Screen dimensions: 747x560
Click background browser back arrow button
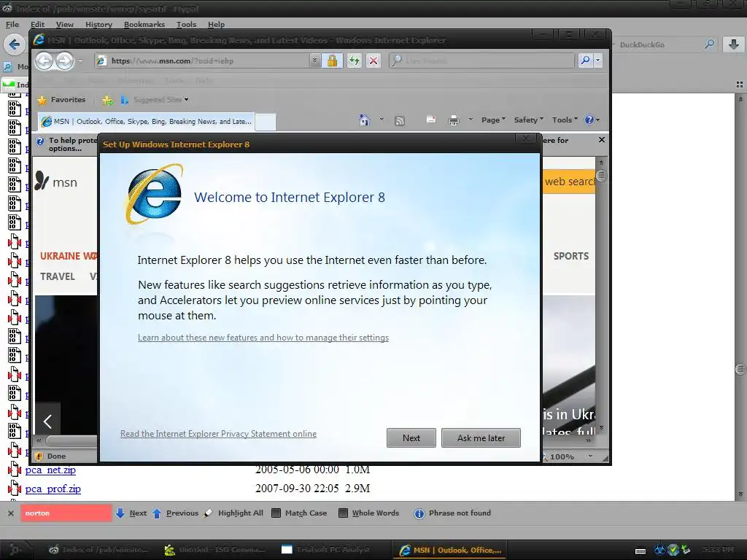pyautogui.click(x=15, y=44)
